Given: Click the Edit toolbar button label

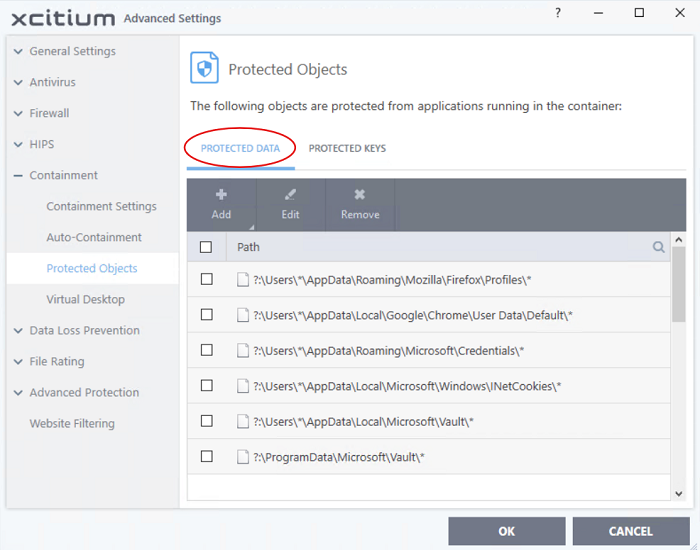Looking at the screenshot, I should (290, 215).
